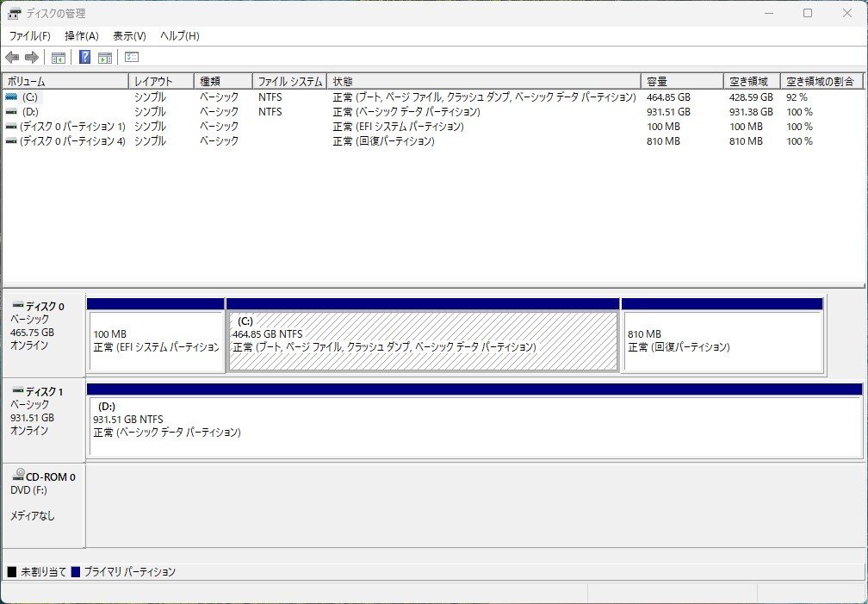Click the black 未割り当て legend swatch
Image resolution: width=868 pixels, height=604 pixels.
(x=12, y=571)
